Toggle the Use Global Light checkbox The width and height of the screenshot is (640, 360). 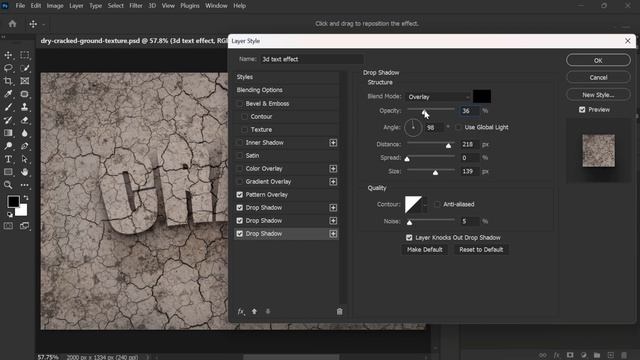pos(458,127)
